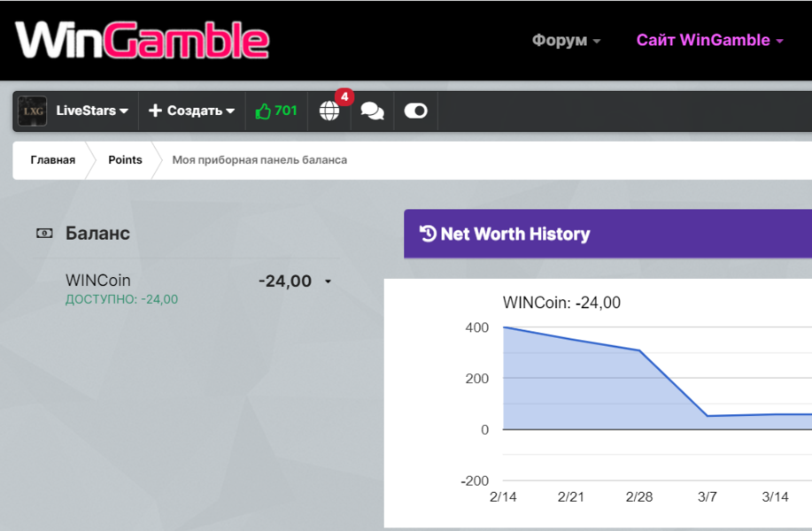The height and width of the screenshot is (531, 812).
Task: Click the ДОСТУПНО: -24,00 text
Action: tap(121, 299)
